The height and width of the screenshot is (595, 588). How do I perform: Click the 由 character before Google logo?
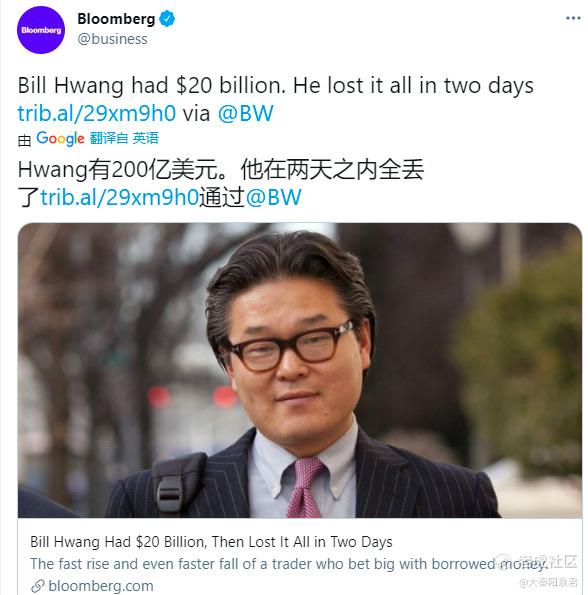tap(24, 140)
